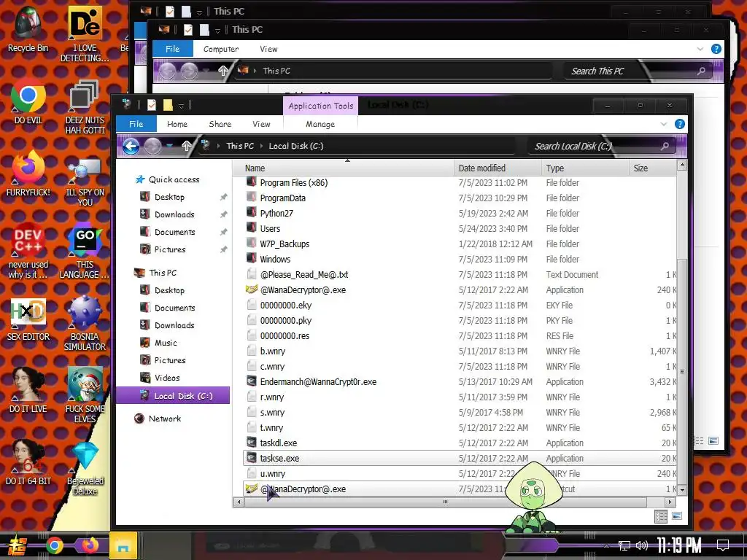Select the taskdl.exe file

coord(278,443)
